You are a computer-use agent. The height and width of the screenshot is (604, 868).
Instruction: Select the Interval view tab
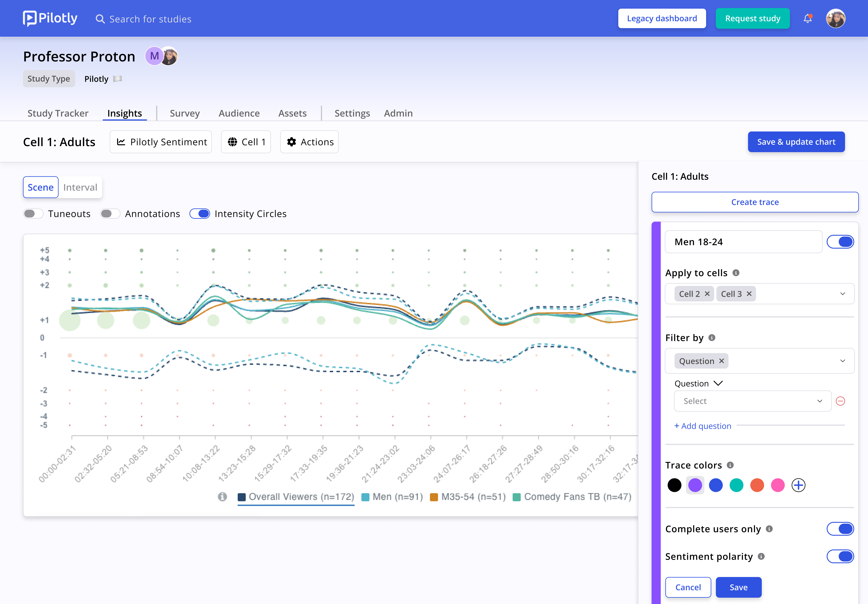coord(80,187)
